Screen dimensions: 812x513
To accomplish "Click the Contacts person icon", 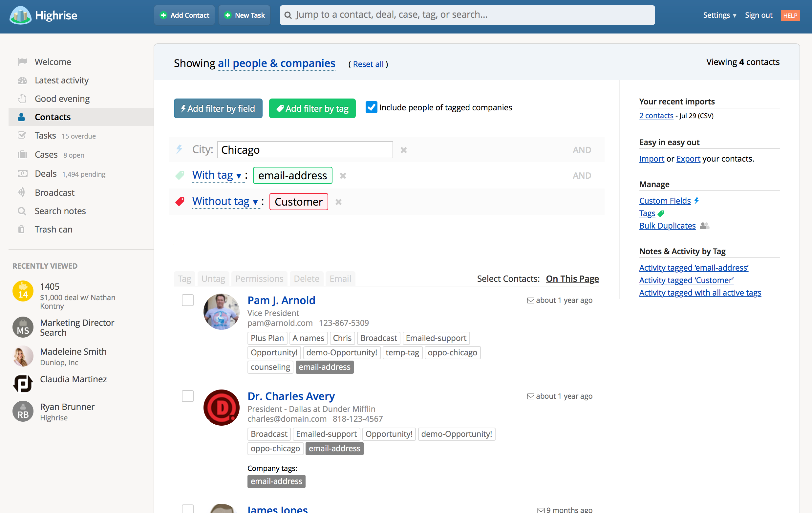I will [22, 117].
